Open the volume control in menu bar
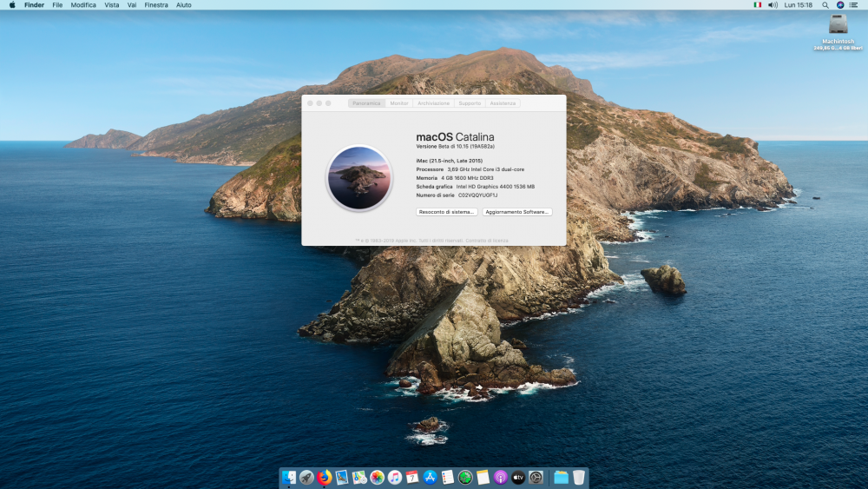The width and height of the screenshot is (868, 489). 773,5
